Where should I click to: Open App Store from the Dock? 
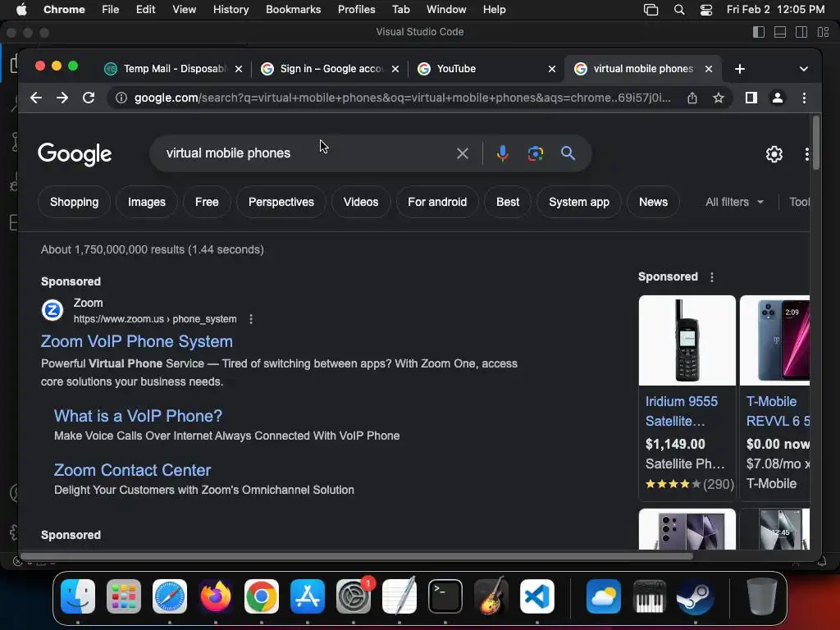tap(308, 596)
